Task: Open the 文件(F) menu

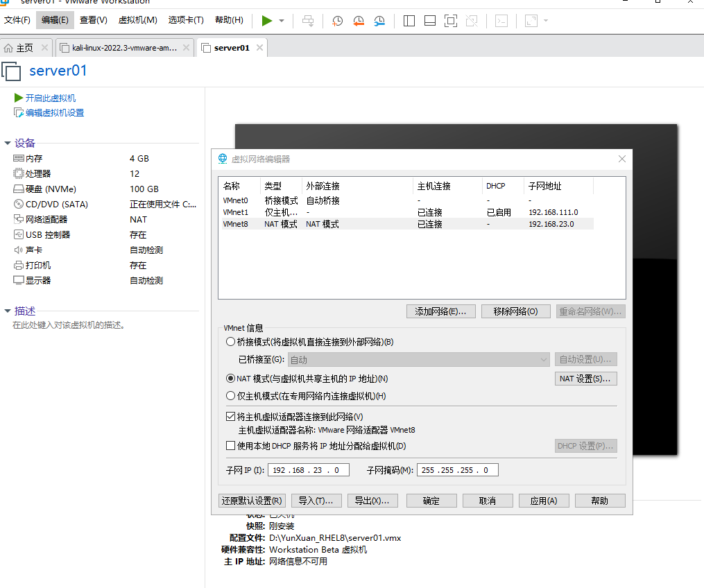Action: point(17,20)
